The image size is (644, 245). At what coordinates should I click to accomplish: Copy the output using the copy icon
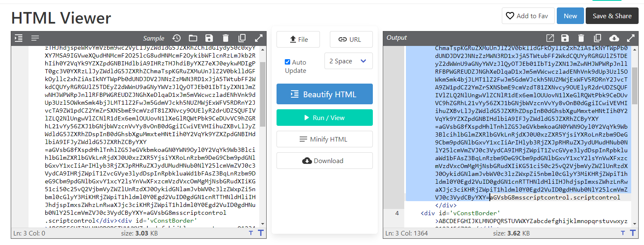pyautogui.click(x=597, y=38)
